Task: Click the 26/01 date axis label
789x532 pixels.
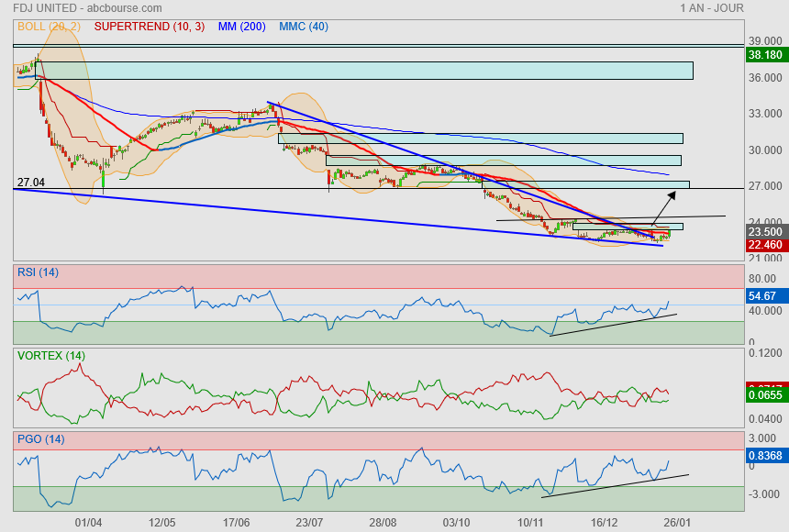Action: [677, 523]
